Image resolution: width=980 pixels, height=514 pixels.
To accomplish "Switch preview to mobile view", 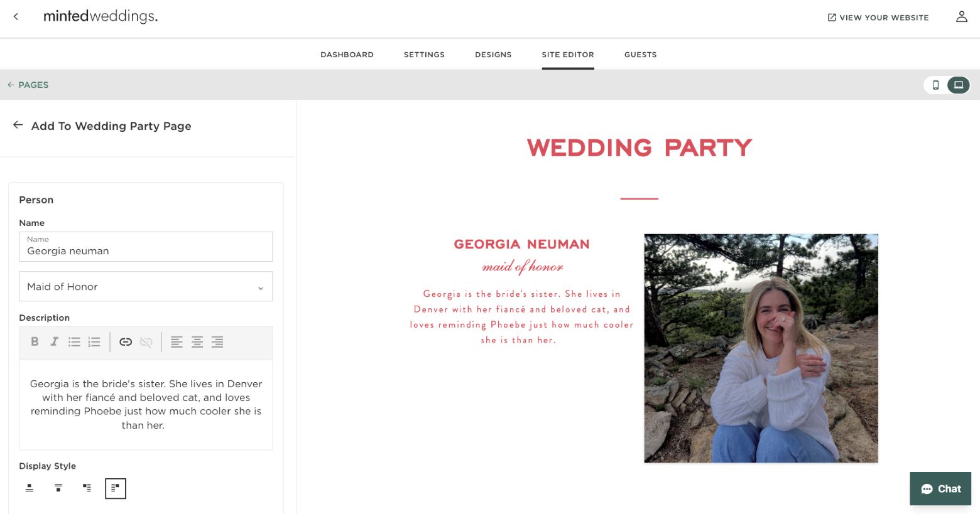I will [x=935, y=85].
